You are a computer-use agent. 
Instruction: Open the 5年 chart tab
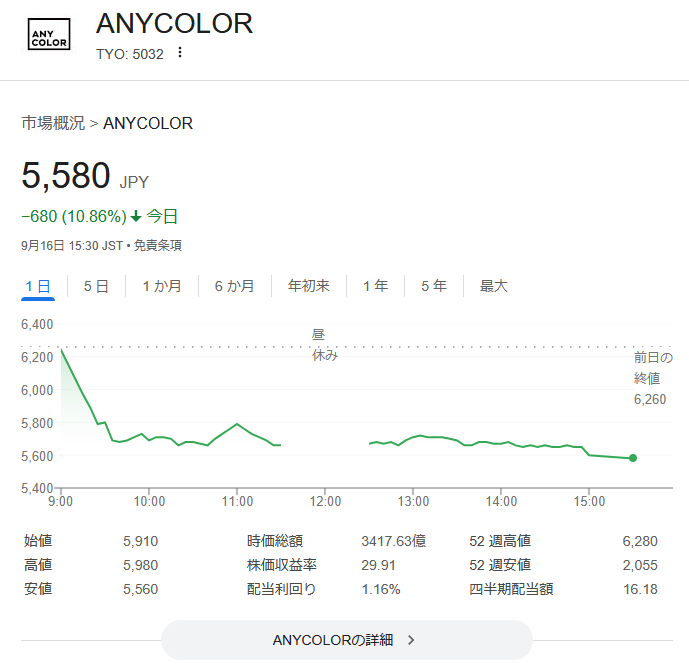(434, 286)
